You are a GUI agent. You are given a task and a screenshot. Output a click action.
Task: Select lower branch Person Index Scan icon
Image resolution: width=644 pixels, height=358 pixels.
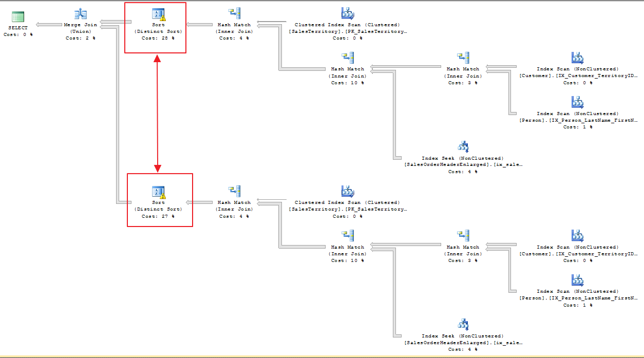coord(578,280)
